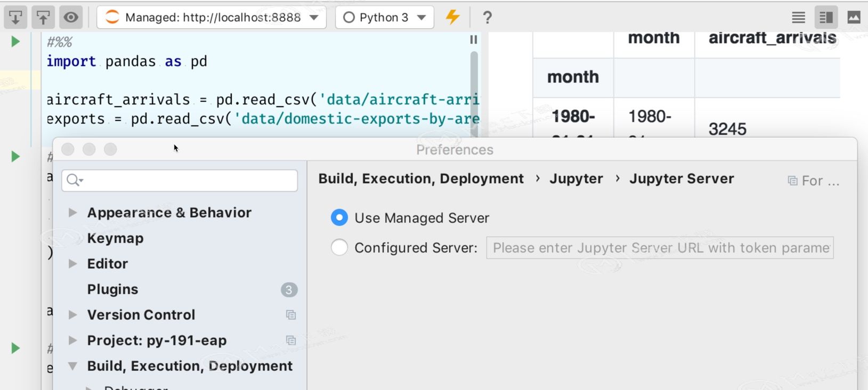Select Project: py-191-eap in settings tree
Viewport: 868px width, 390px height.
click(157, 340)
